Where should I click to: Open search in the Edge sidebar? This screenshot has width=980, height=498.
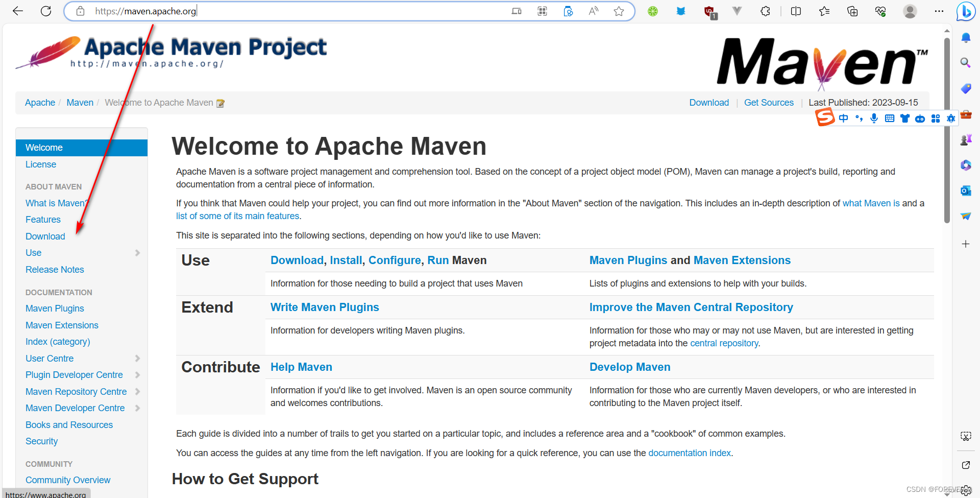966,63
